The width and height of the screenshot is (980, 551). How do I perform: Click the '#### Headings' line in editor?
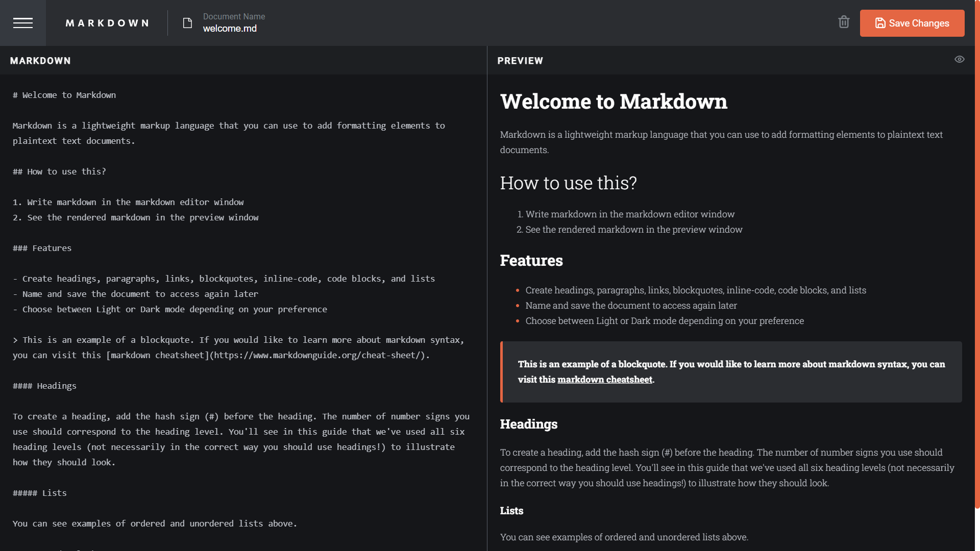[44, 386]
